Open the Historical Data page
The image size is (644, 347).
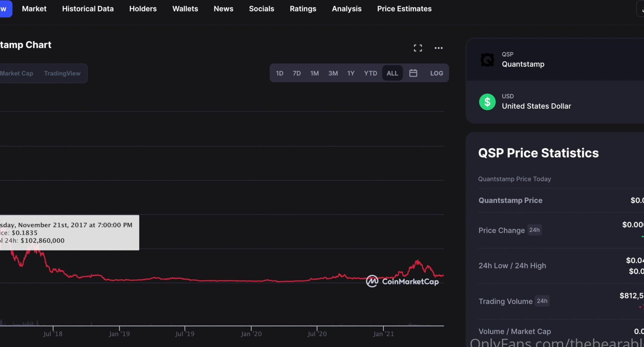click(88, 9)
